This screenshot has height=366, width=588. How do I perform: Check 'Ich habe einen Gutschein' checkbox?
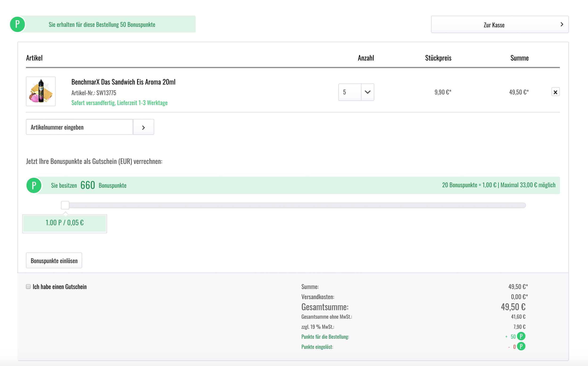point(28,287)
